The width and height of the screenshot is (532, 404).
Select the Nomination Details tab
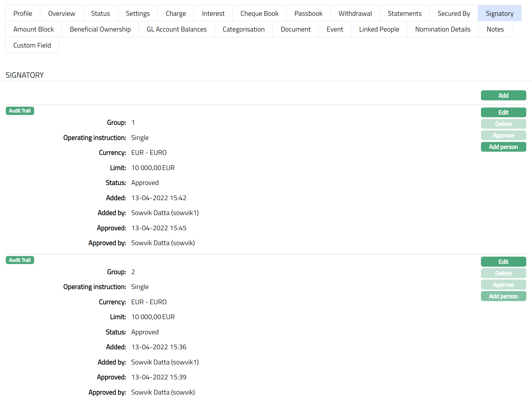[443, 29]
